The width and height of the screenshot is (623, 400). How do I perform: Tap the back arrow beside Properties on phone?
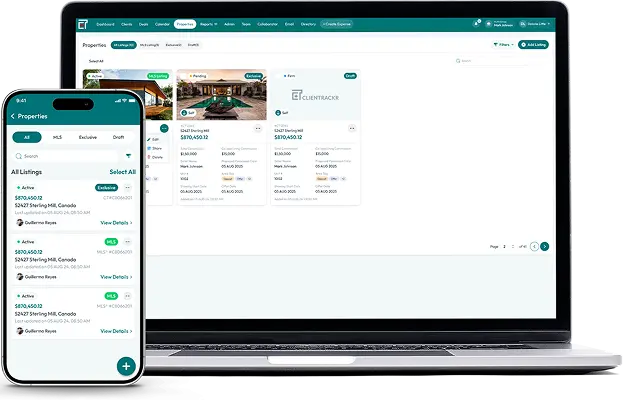[x=13, y=116]
